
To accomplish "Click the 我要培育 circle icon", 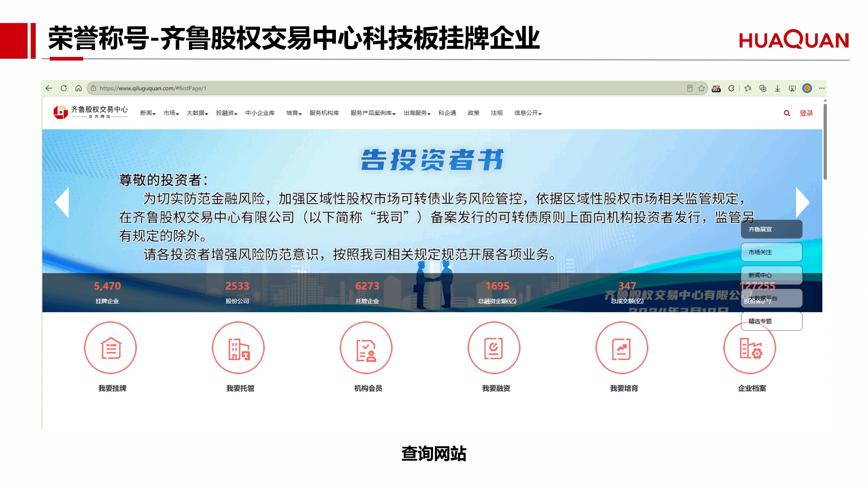I will point(622,347).
